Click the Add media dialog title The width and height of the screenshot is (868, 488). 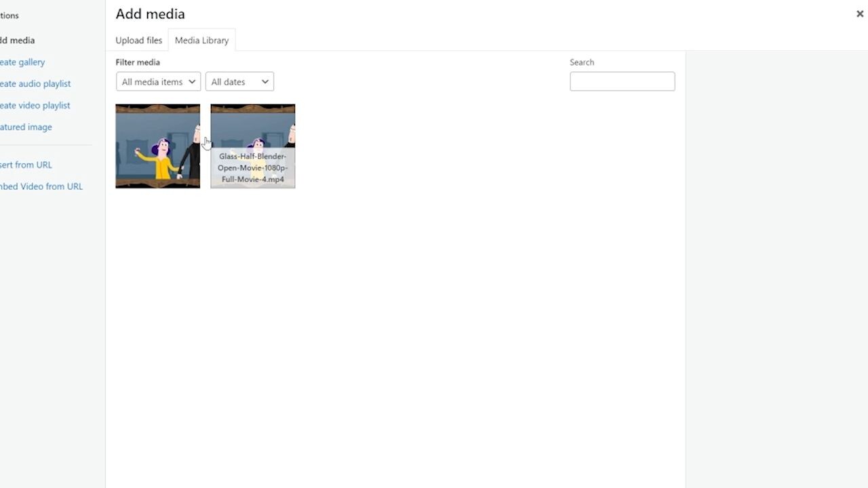[x=150, y=14]
